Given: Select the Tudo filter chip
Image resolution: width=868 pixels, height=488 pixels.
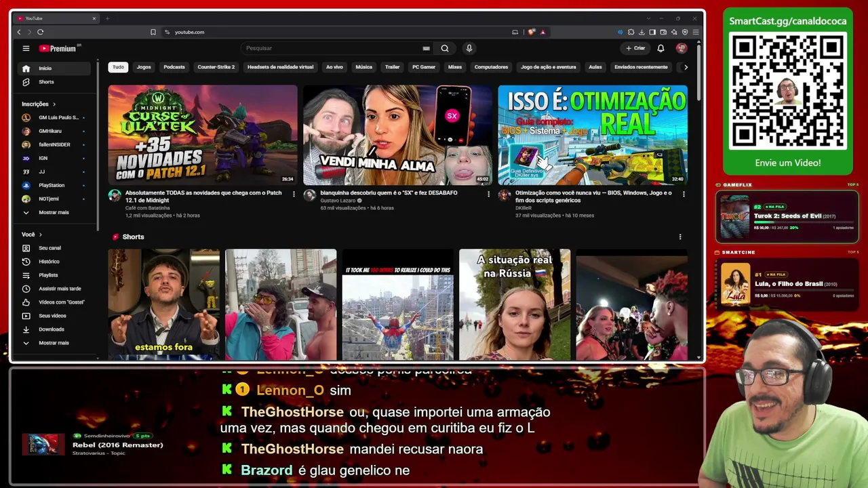Looking at the screenshot, I should (x=118, y=67).
